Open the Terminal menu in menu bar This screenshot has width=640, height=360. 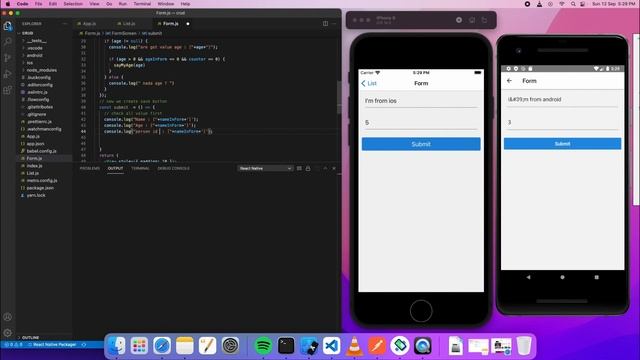pyautogui.click(x=142, y=4)
